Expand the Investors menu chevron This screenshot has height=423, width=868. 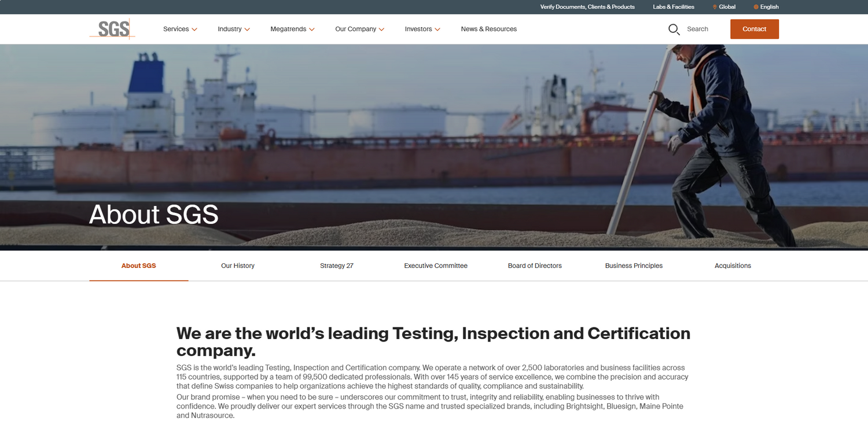tap(437, 30)
